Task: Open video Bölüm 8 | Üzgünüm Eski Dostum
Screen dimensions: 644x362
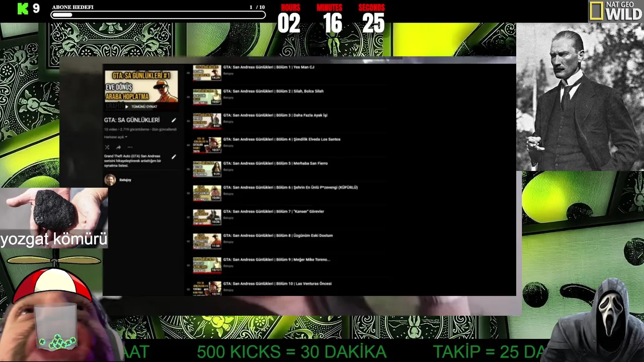Action: click(278, 235)
